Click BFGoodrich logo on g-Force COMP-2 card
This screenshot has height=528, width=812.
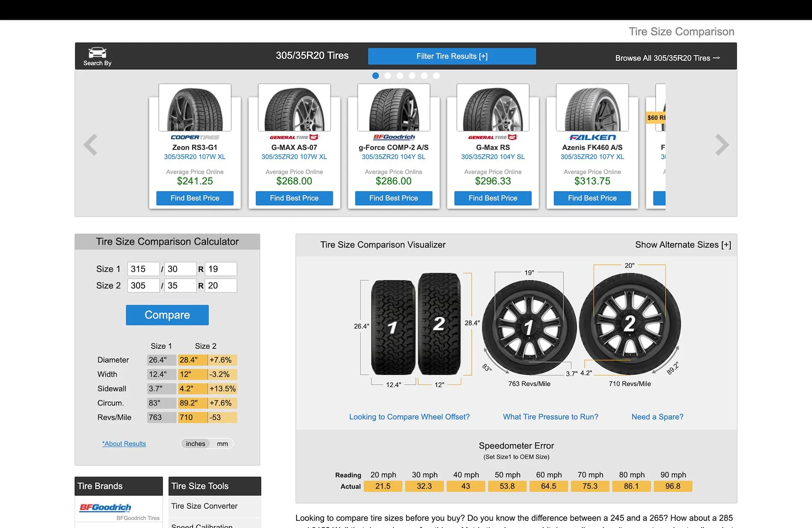point(394,137)
